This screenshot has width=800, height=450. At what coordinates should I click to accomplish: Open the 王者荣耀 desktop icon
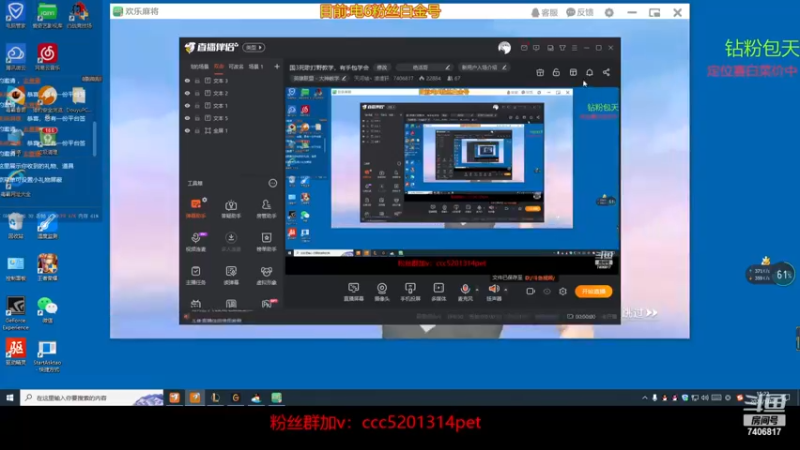47,268
